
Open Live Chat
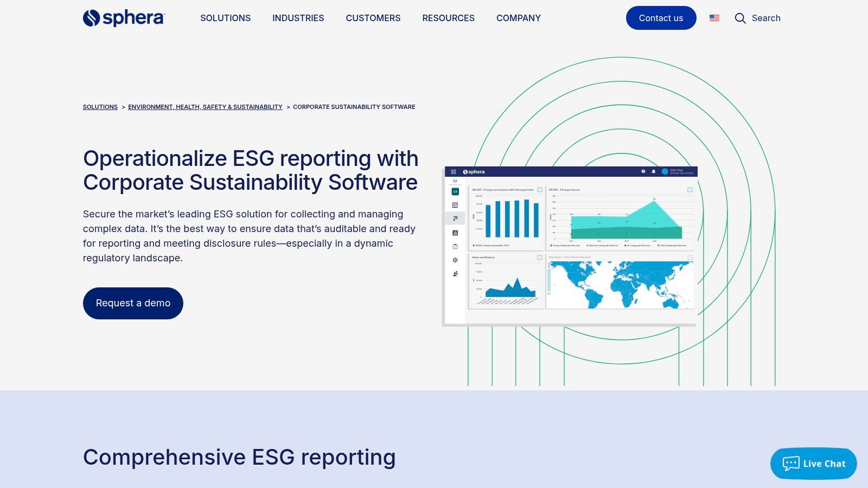(x=813, y=464)
